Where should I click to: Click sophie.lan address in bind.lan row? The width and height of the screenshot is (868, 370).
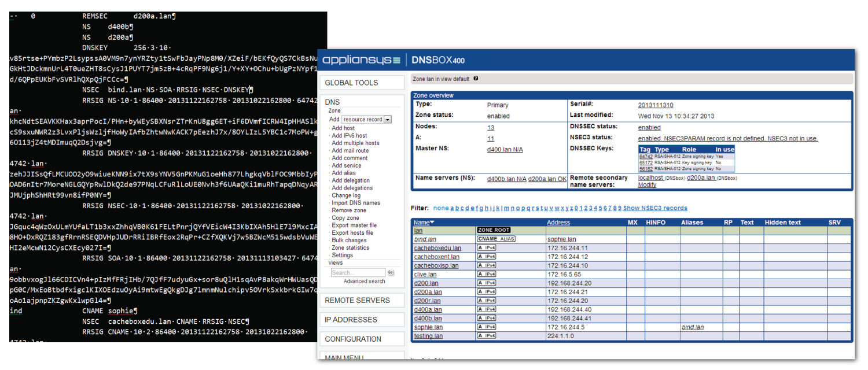(x=561, y=239)
